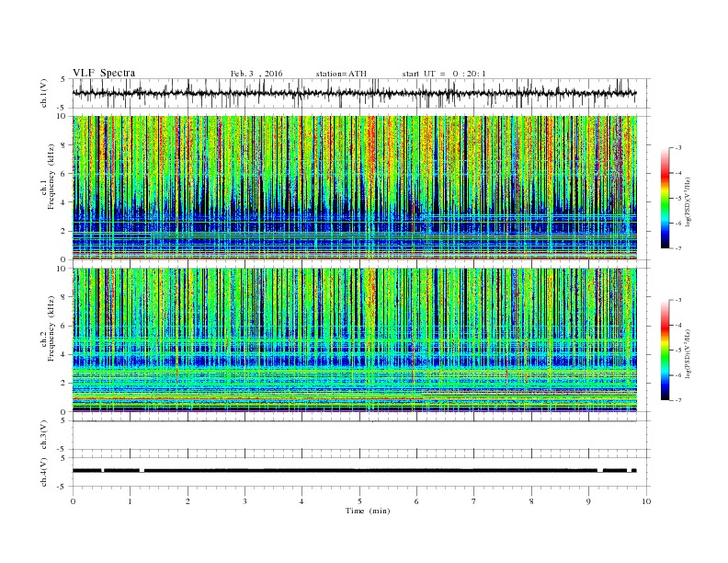Click the empty ch.3 voltage panel
The width and height of the screenshot is (728, 563).
tap(361, 435)
